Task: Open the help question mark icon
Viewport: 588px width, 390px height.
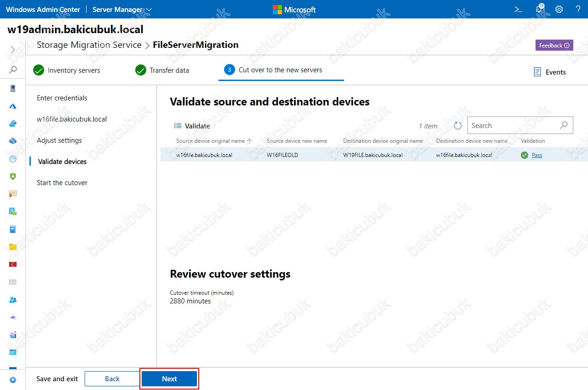Action: coord(578,9)
